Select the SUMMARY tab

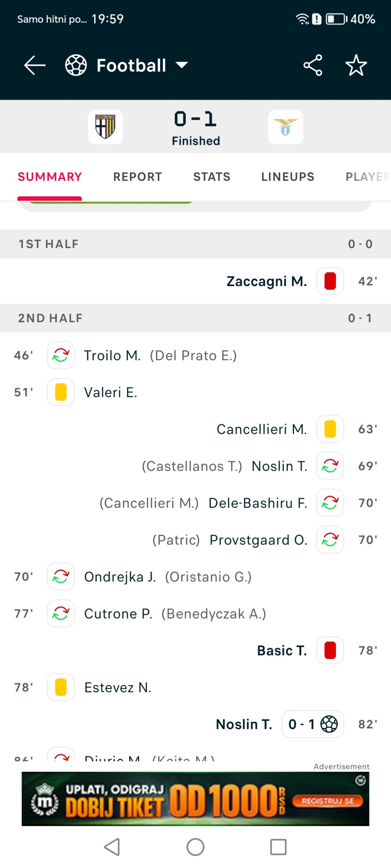pyautogui.click(x=50, y=177)
